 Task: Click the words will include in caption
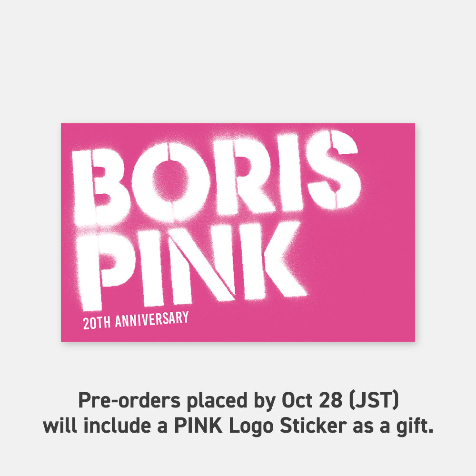point(97,425)
